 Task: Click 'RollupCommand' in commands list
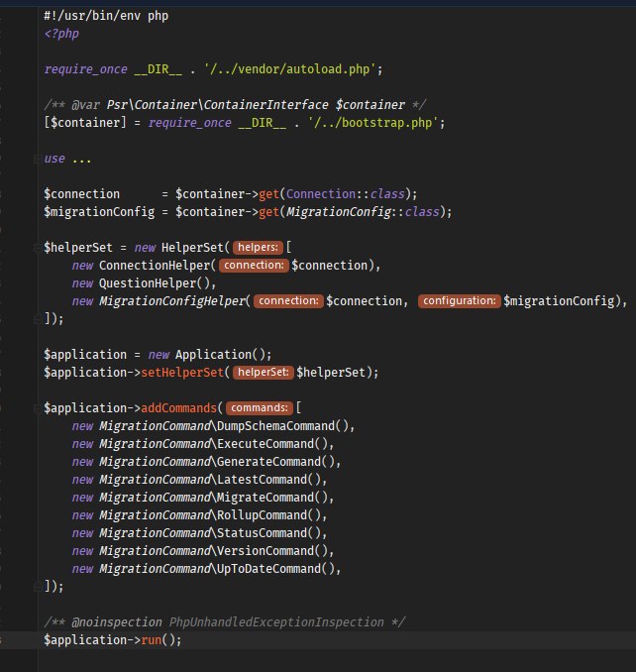pyautogui.click(x=263, y=514)
